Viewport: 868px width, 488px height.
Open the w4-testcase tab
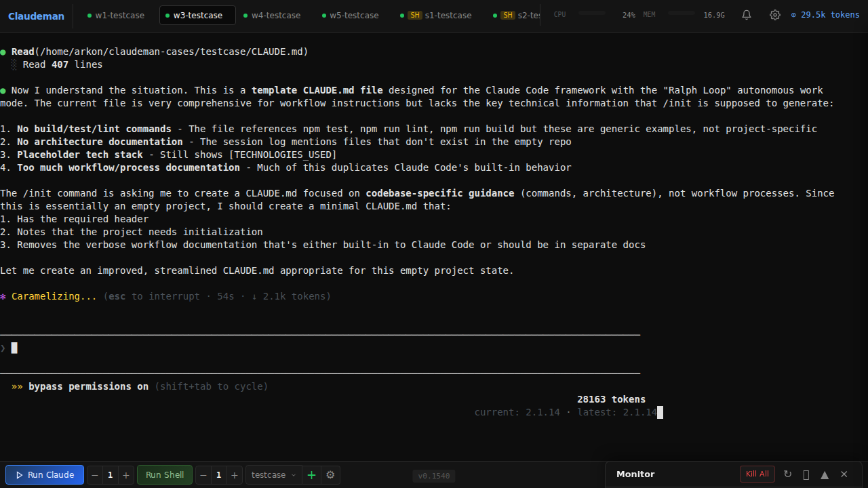pos(272,15)
